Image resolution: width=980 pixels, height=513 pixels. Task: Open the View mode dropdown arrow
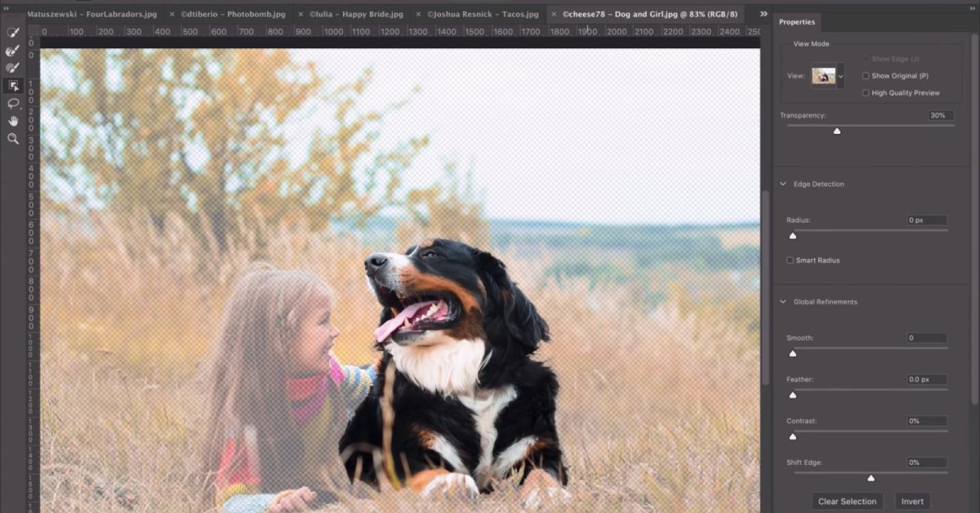[x=841, y=76]
